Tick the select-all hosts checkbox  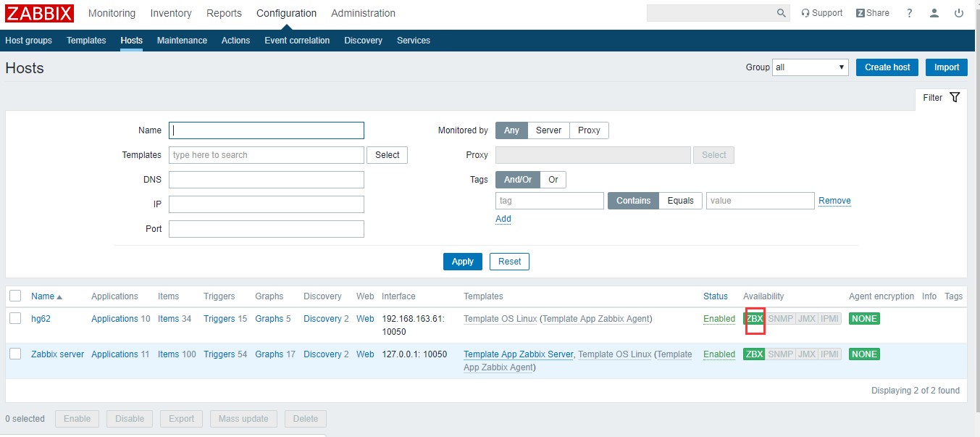click(15, 296)
